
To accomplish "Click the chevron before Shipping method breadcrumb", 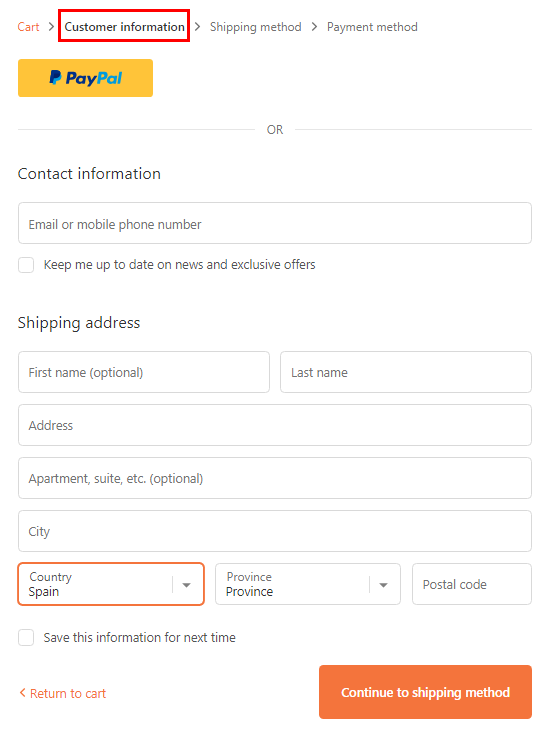I will [x=197, y=27].
